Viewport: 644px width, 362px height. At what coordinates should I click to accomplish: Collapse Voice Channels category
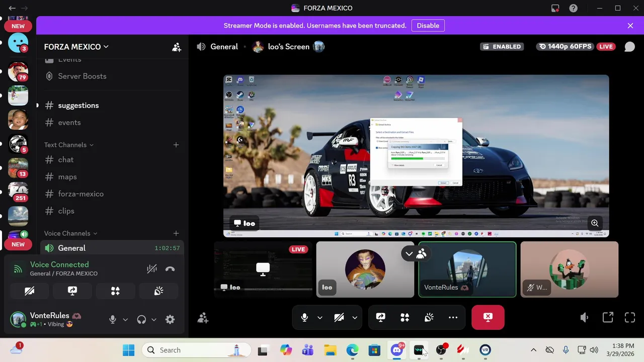(70, 233)
